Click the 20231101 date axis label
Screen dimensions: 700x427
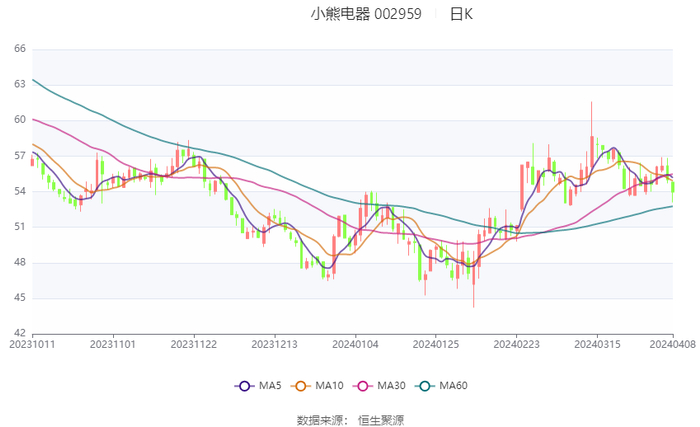point(113,343)
